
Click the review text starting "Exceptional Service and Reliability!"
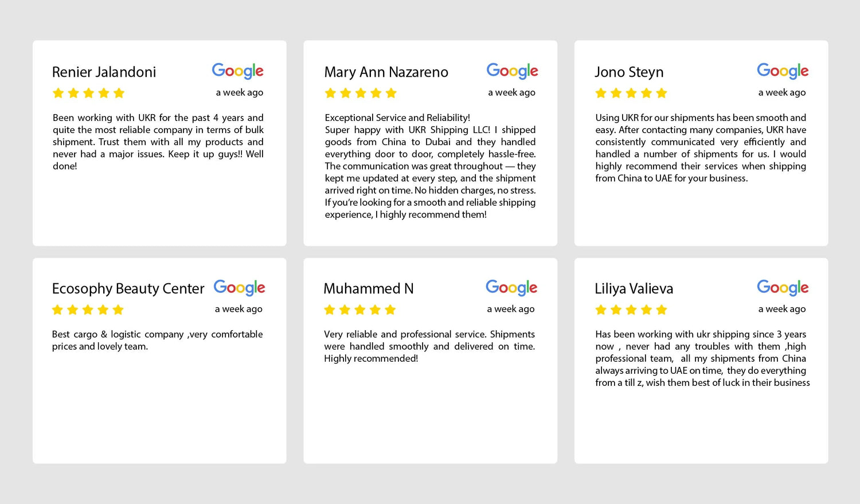click(x=430, y=166)
